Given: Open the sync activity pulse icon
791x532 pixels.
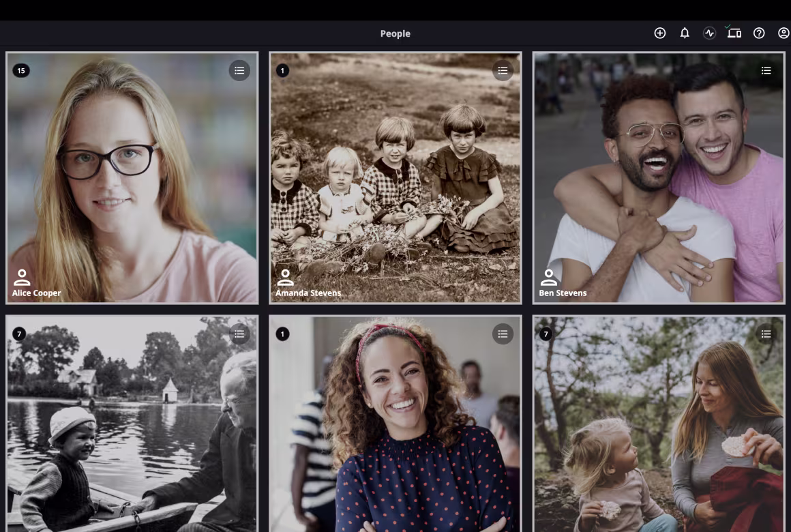Looking at the screenshot, I should [709, 33].
